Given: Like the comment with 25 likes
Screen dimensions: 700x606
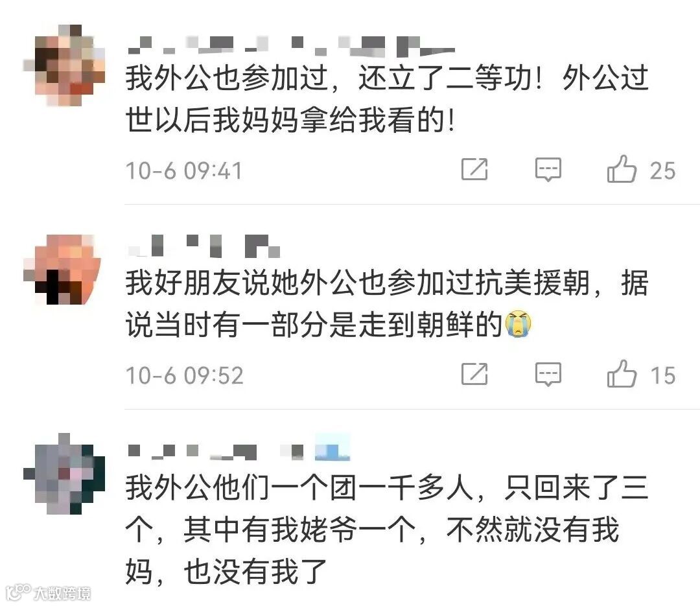Looking at the screenshot, I should pyautogui.click(x=622, y=169).
